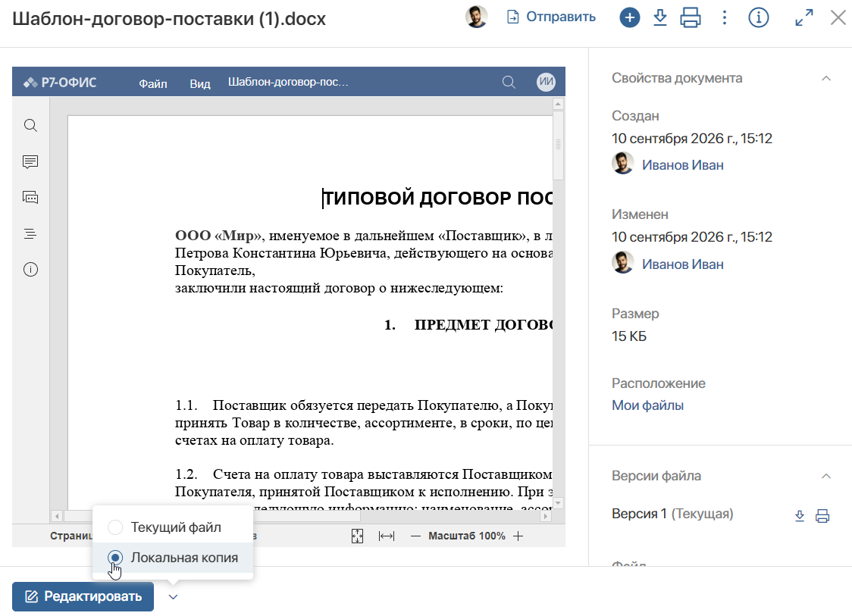Click the magnifier in the blue R7-Офис header

[x=509, y=82]
